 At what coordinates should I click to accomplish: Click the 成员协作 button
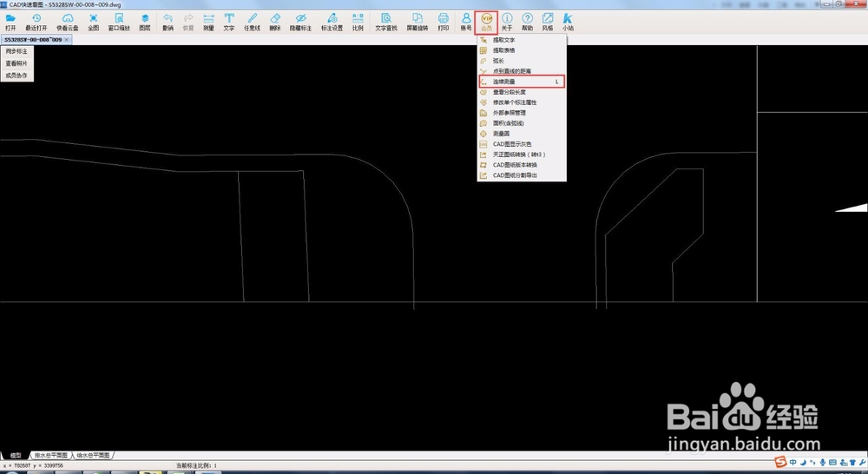click(16, 76)
